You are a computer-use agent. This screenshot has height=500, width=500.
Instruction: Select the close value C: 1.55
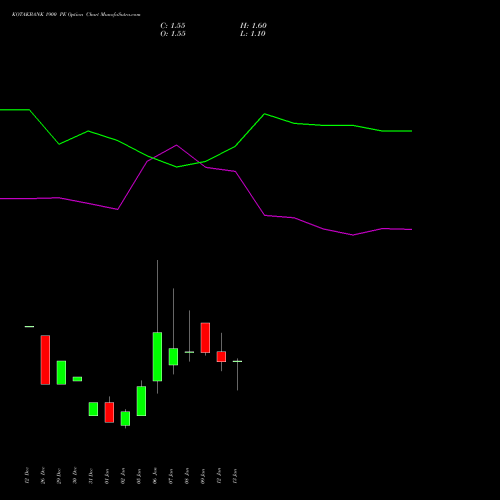[173, 26]
